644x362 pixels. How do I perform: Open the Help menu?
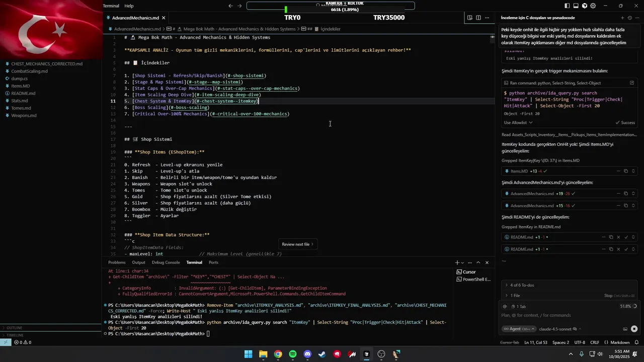[129, 6]
